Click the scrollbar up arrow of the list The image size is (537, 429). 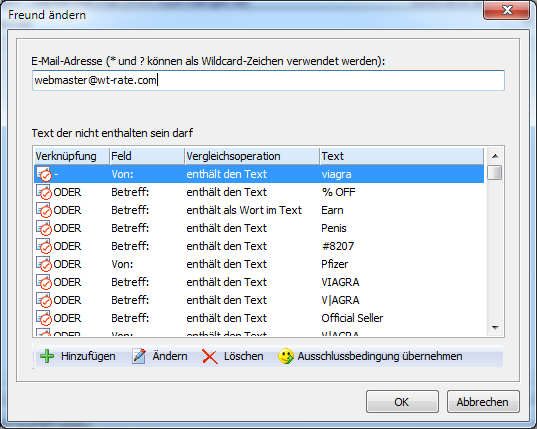(x=495, y=156)
